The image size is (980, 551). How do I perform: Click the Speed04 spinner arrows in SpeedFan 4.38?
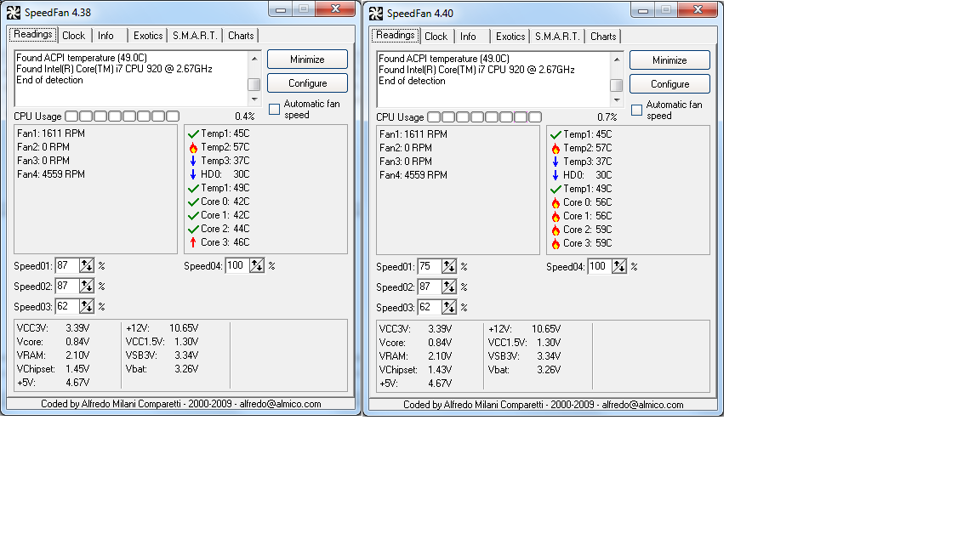click(257, 265)
